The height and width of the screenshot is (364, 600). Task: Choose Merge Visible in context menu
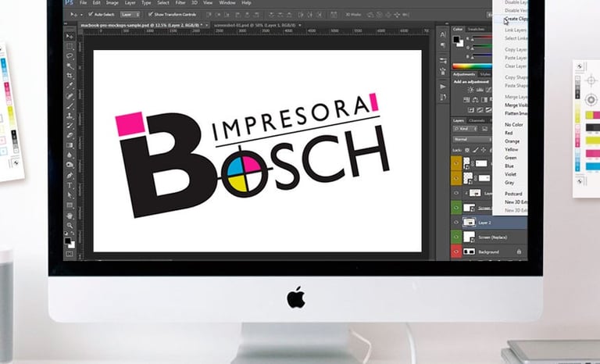tap(516, 105)
